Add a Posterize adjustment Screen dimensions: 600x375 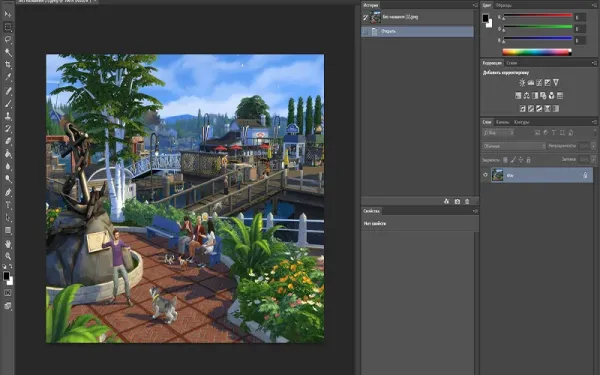pos(531,109)
